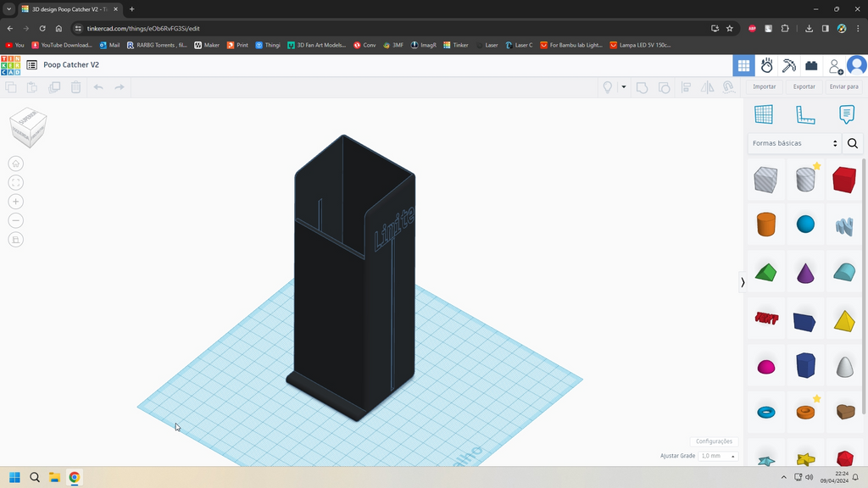
Task: Select the Workplane tool icon
Action: point(764,114)
